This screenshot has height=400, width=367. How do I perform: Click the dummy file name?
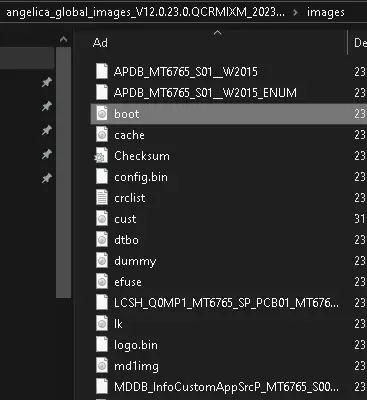tap(135, 261)
